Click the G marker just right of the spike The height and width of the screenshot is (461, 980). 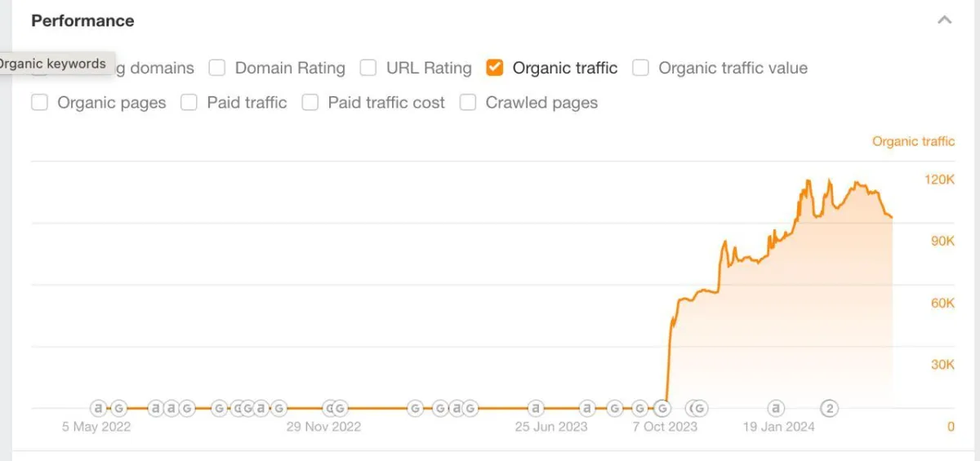[x=700, y=408]
